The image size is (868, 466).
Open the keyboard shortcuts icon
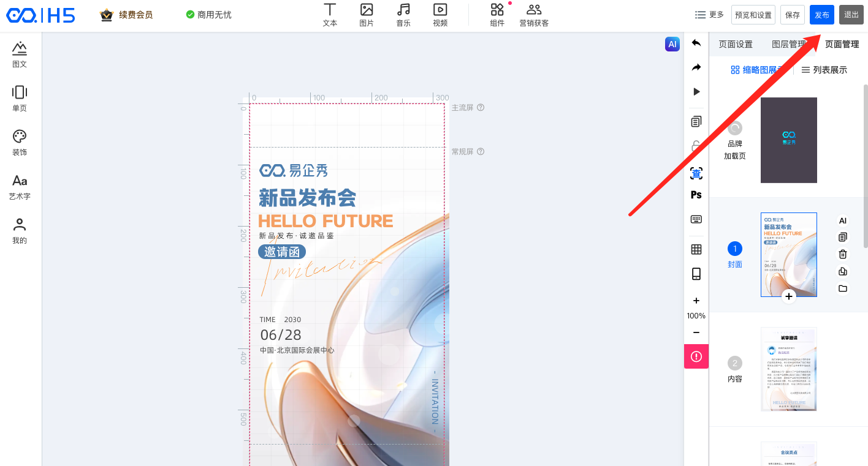(x=696, y=219)
